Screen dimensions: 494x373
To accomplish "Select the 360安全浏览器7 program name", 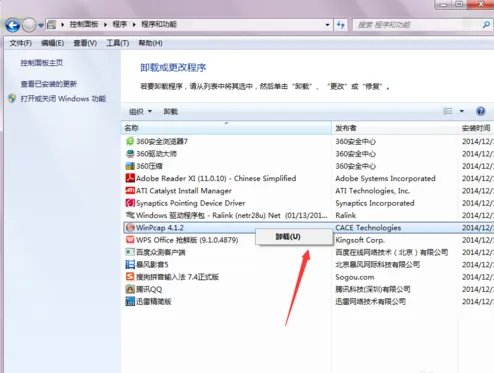I will pos(162,141).
